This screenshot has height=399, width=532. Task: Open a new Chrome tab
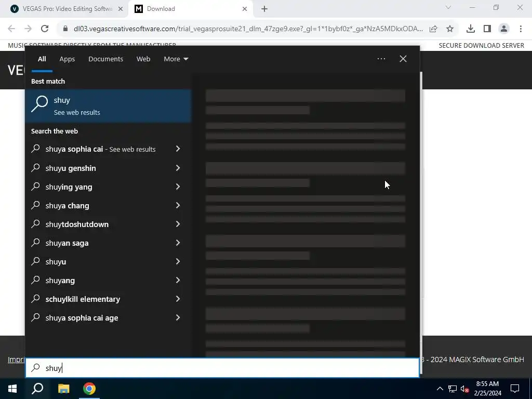(264, 9)
